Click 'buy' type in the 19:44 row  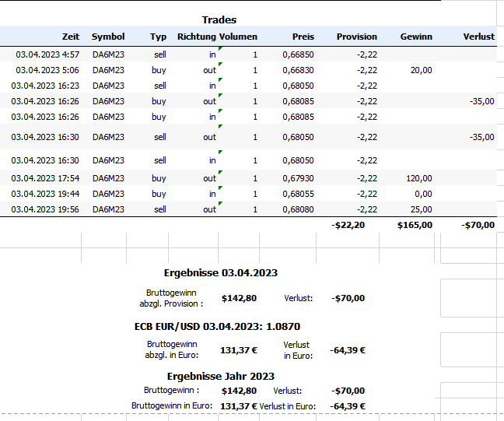pyautogui.click(x=159, y=194)
